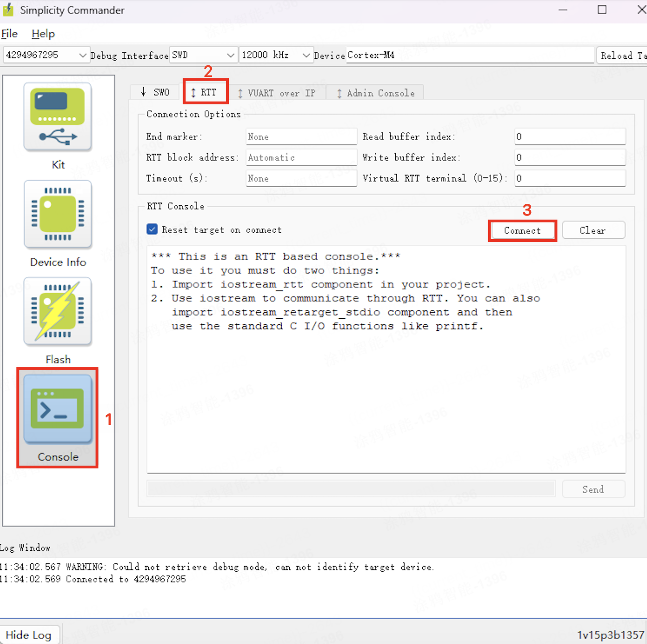The image size is (647, 644).
Task: Maximize the Simplicity Commander window
Action: coord(602,10)
